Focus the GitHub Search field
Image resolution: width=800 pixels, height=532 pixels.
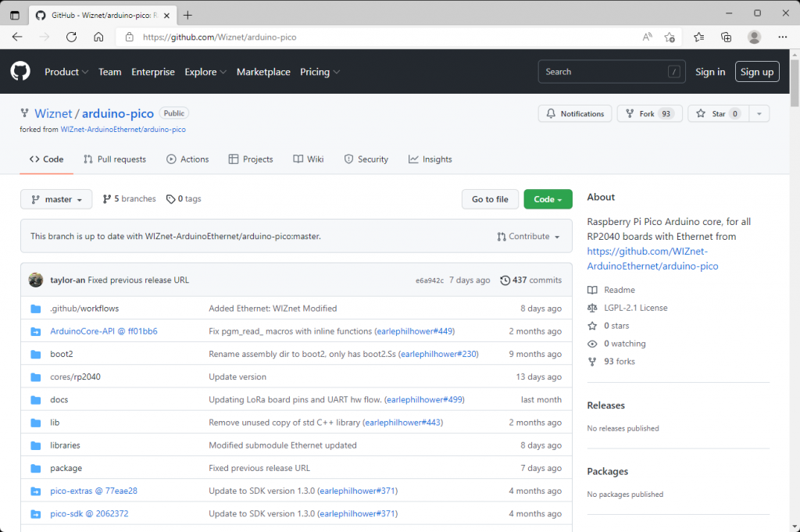[612, 72]
